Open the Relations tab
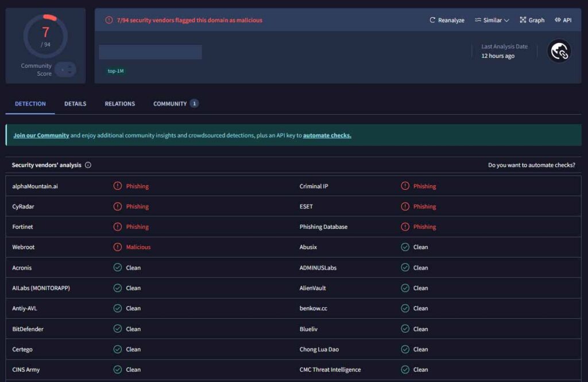 (x=119, y=104)
